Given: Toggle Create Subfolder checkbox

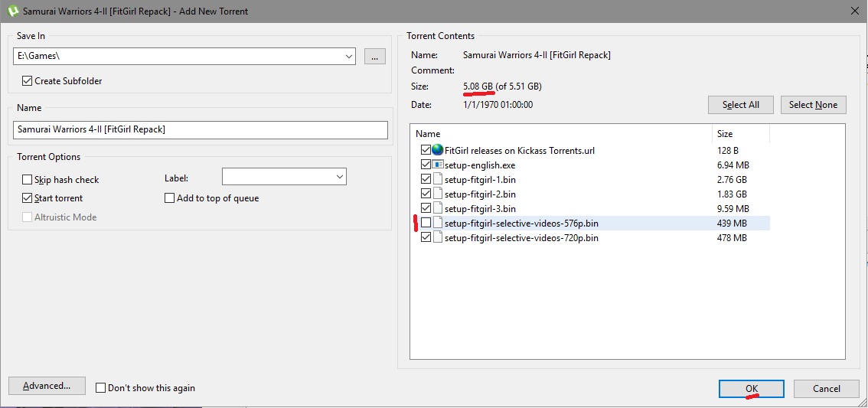Looking at the screenshot, I should (27, 81).
